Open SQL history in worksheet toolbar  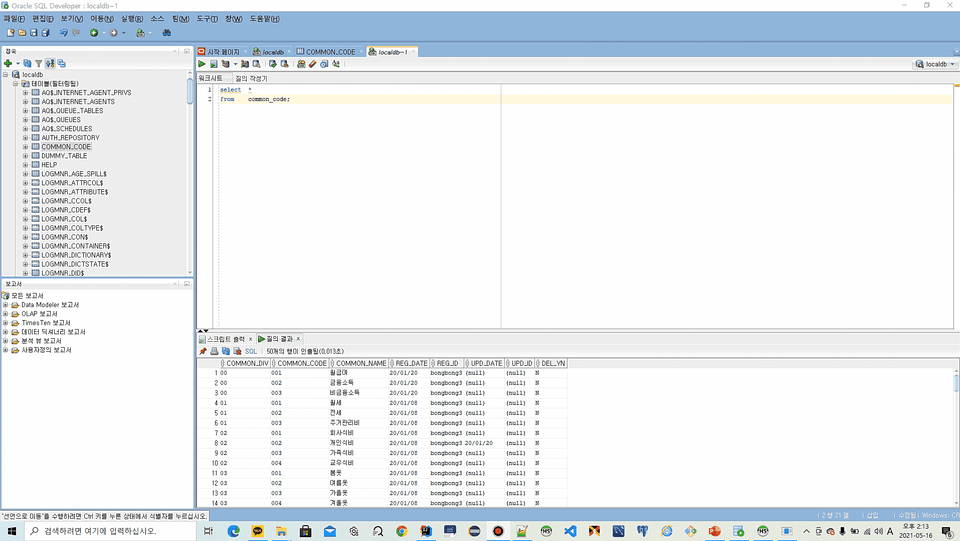click(x=324, y=64)
